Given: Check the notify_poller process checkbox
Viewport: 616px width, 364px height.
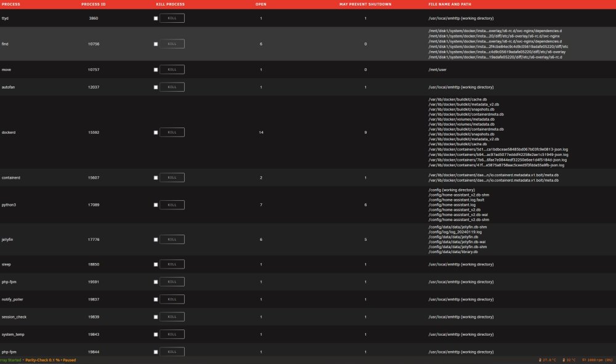Looking at the screenshot, I should click(156, 299).
